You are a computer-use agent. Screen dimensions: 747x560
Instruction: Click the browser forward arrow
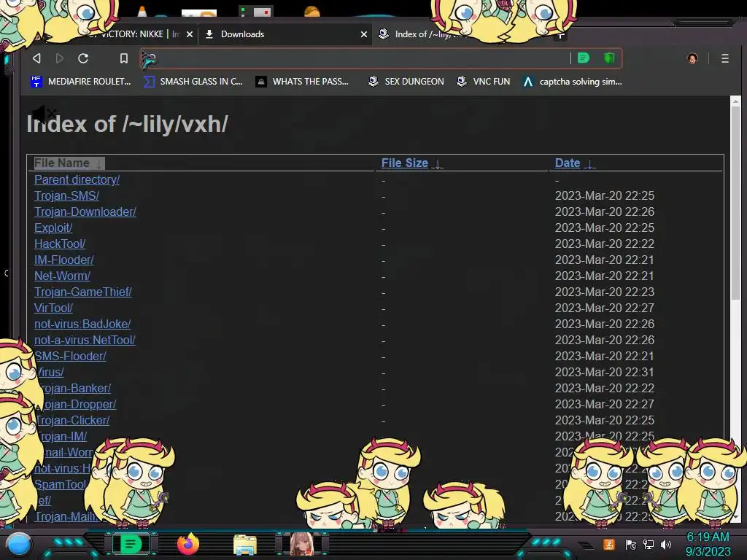60,58
